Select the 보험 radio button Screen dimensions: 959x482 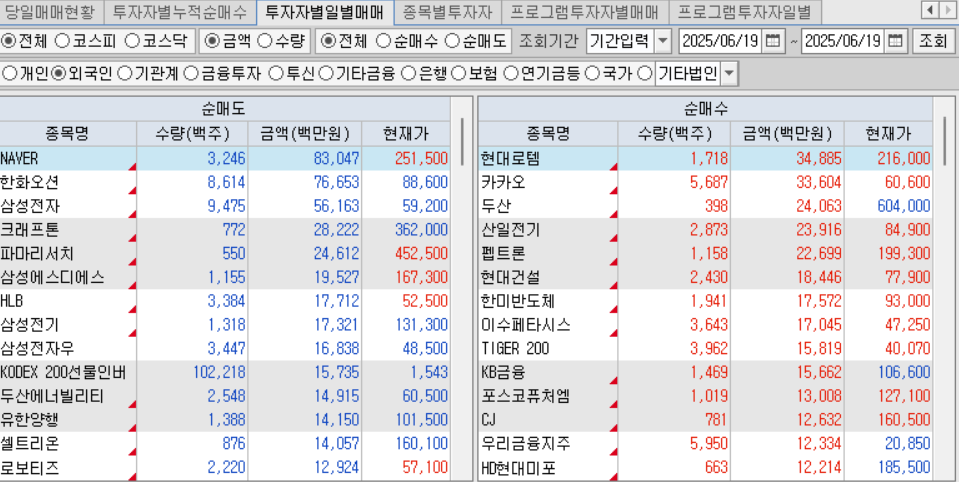pos(458,74)
